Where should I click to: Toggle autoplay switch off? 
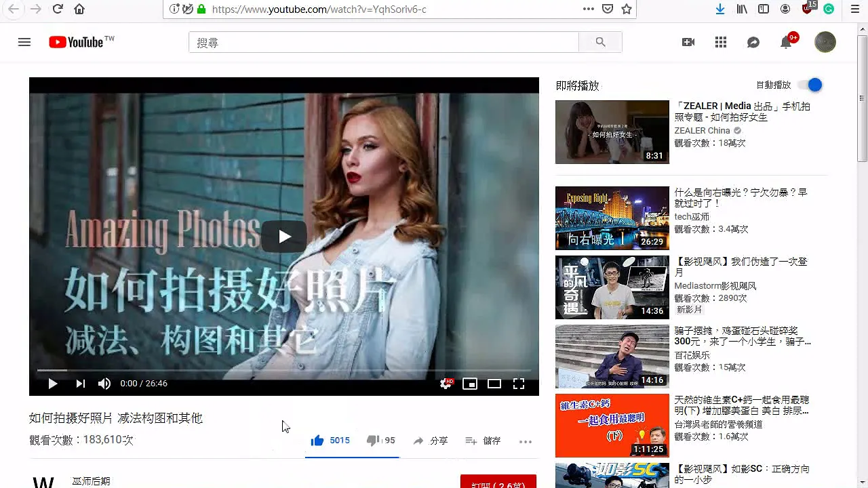(x=810, y=85)
